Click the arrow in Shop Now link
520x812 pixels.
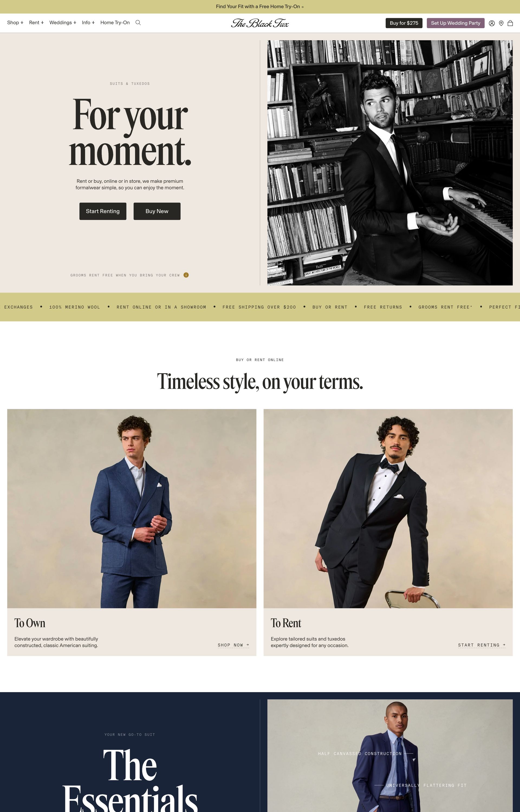click(248, 645)
